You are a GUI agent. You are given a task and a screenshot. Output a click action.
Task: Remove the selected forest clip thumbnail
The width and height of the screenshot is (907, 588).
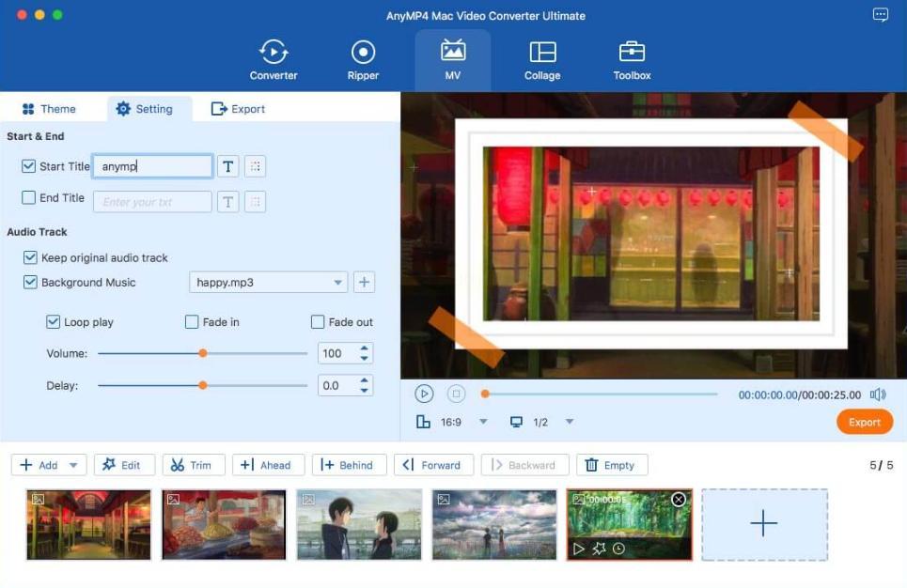coord(679,500)
